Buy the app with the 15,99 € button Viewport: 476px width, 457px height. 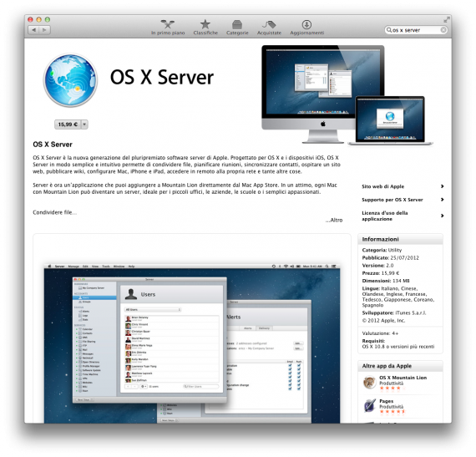click(x=68, y=124)
